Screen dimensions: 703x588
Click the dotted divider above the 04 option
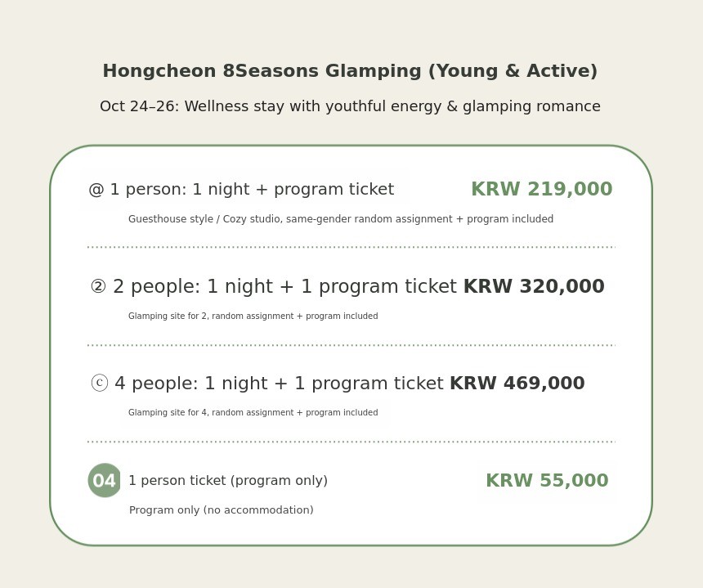coord(351,442)
